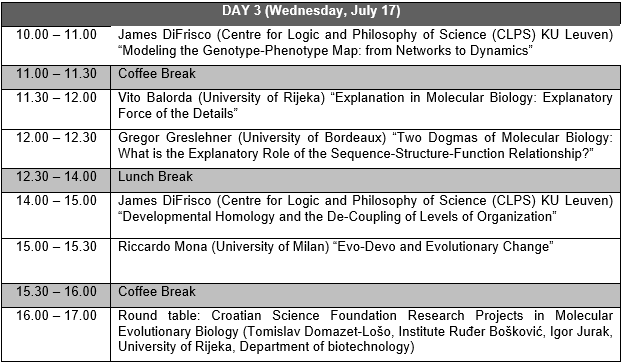Screen dimensions: 623x364
Task: Click Vito Balorda's talk entry
Action: 365,106
